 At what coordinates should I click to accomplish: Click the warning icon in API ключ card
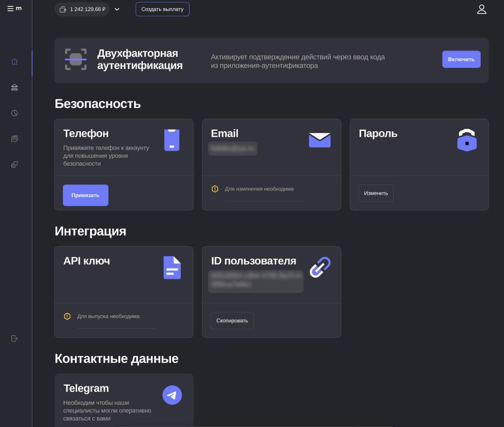click(67, 316)
